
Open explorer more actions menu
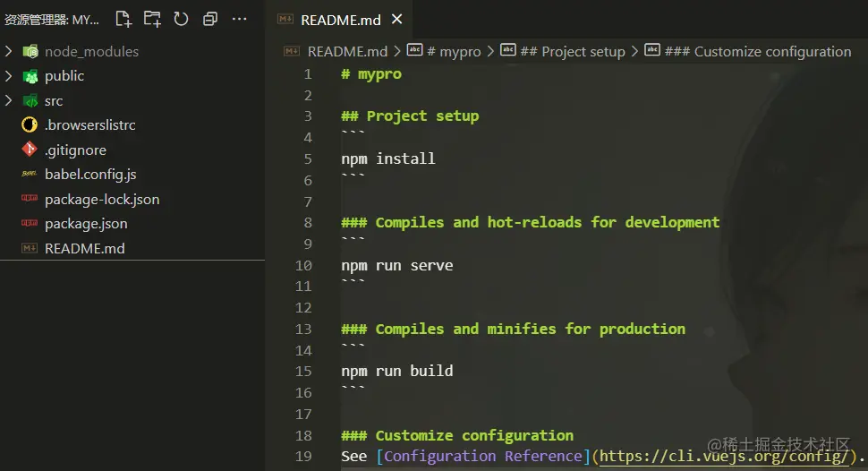239,20
